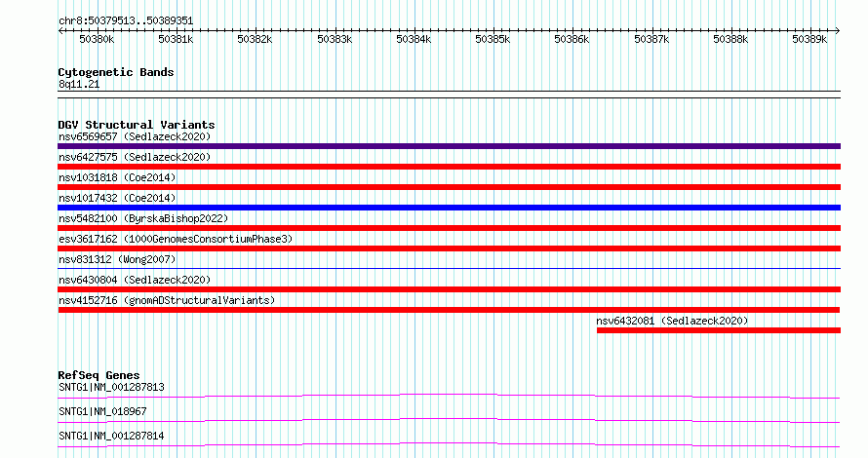Click the 50388k ruler tick label
This screenshot has width=868, height=458.
[x=730, y=39]
